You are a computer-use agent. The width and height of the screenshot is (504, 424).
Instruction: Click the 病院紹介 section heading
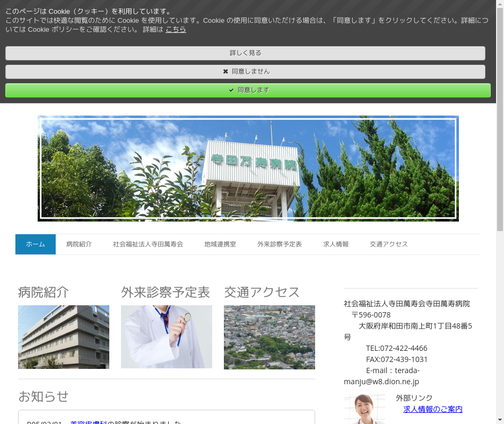pyautogui.click(x=44, y=292)
